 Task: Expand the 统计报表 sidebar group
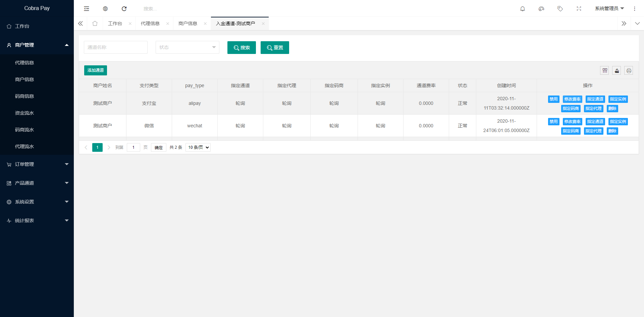click(x=37, y=220)
